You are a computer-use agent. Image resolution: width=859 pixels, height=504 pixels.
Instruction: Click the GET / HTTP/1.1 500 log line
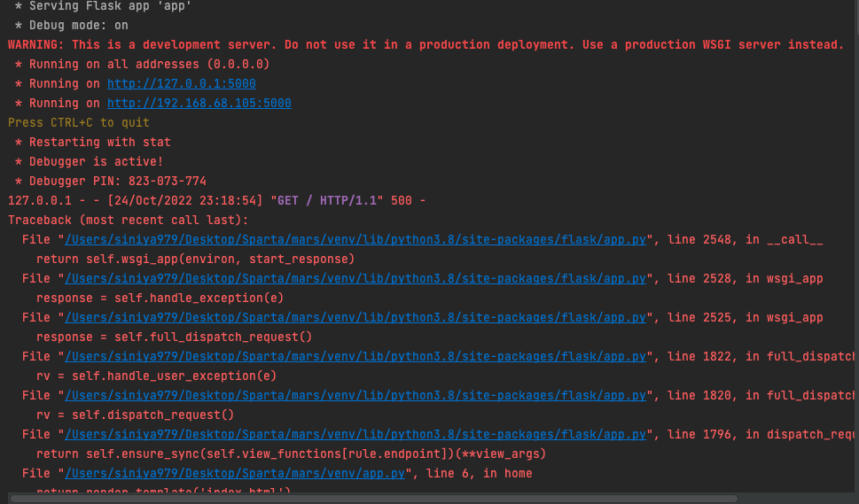tap(216, 201)
